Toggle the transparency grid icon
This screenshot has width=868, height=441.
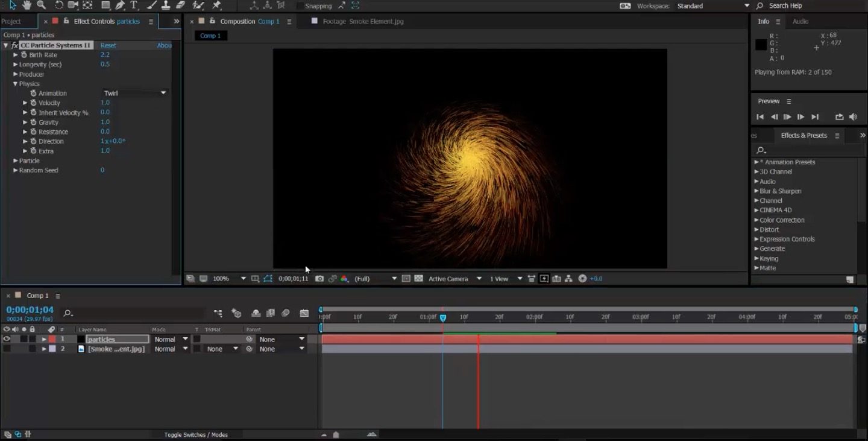[x=418, y=279]
